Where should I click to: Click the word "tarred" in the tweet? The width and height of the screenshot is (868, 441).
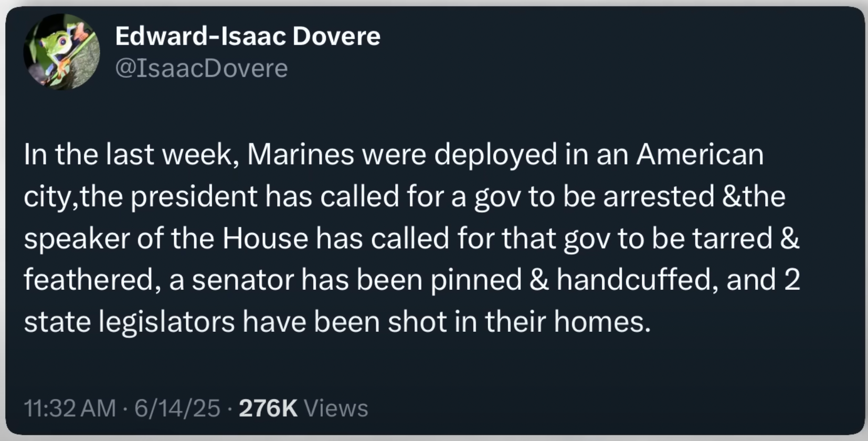click(x=732, y=238)
